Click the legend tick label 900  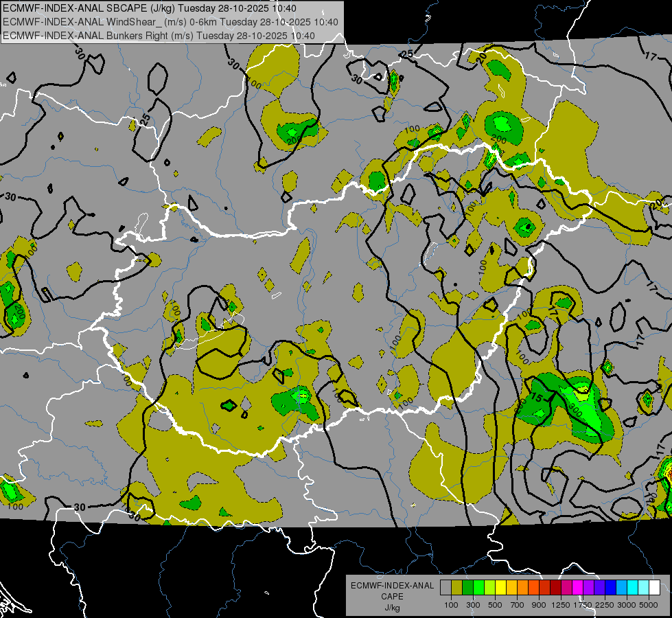(539, 605)
